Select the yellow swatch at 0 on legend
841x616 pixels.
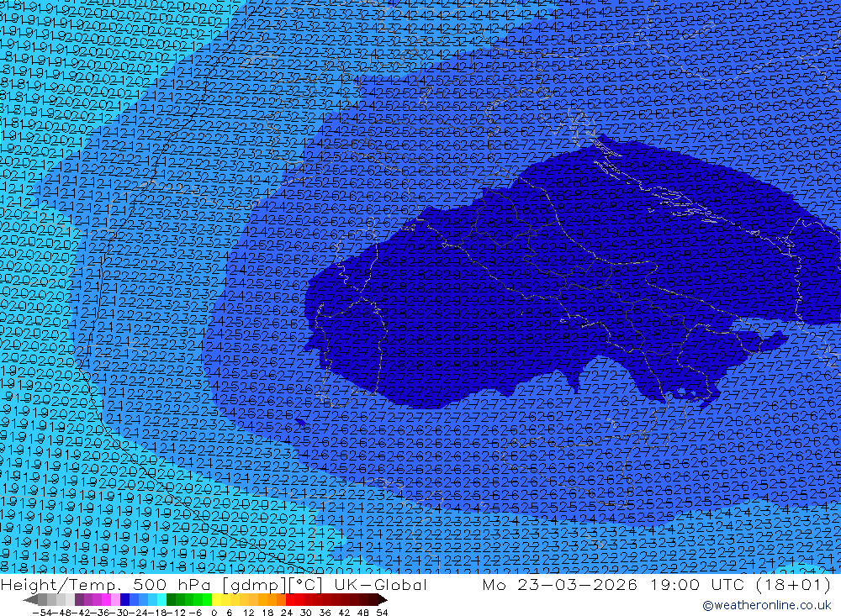tap(217, 600)
